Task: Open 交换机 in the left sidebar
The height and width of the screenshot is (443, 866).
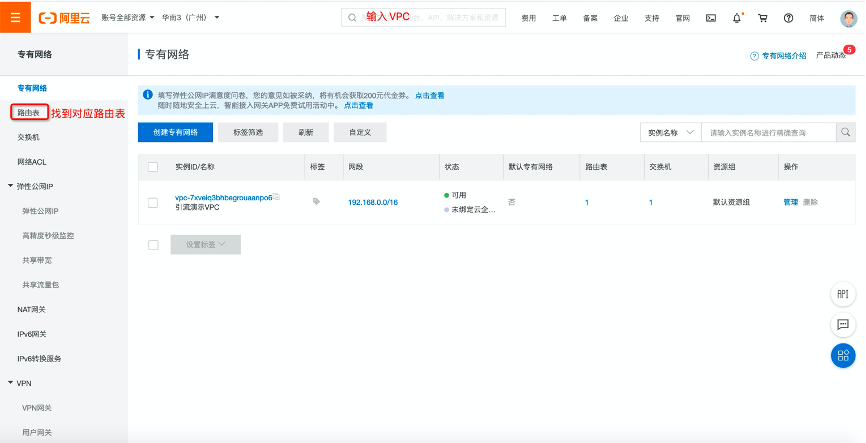Action: pos(29,137)
